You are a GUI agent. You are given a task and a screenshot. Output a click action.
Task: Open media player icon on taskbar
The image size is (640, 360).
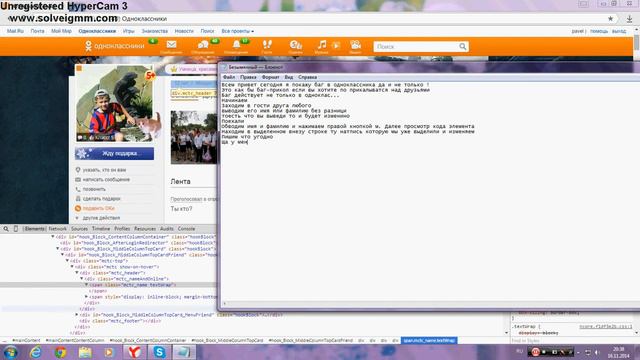(109, 352)
